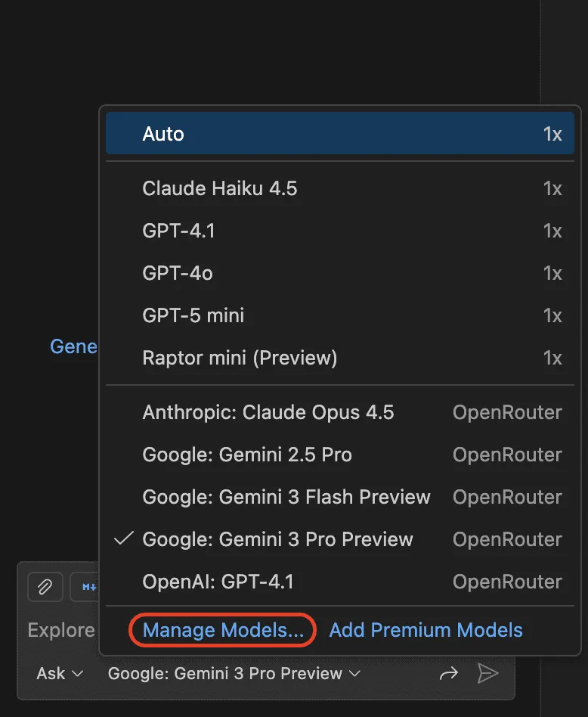Expand the Gemini 3 Pro Preview model picker
The width and height of the screenshot is (588, 717).
(x=234, y=673)
